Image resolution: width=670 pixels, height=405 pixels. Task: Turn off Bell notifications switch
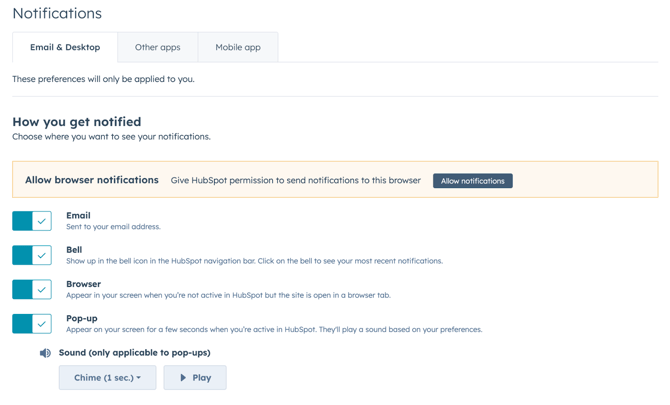click(32, 255)
